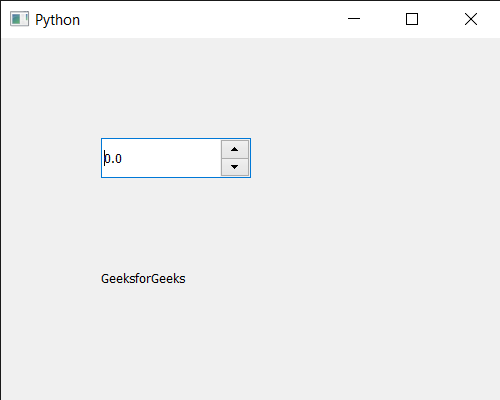
Task: Place cursor after 0.0 in the spin box
Action: pyautogui.click(x=123, y=158)
